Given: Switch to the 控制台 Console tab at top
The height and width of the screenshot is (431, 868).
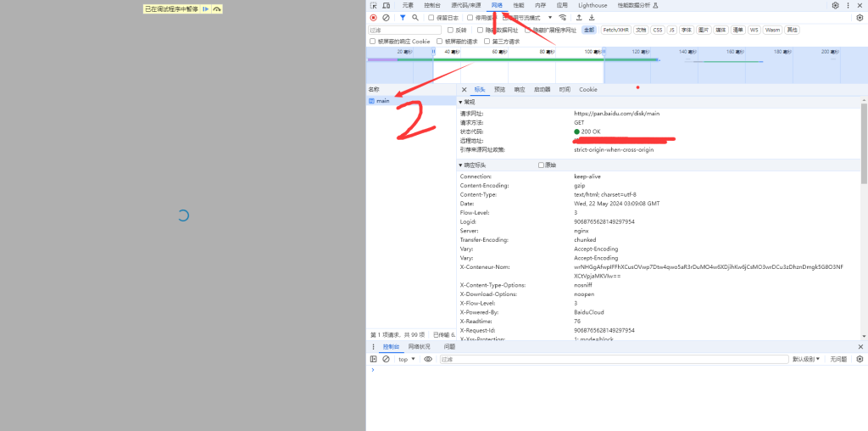Looking at the screenshot, I should 432,6.
